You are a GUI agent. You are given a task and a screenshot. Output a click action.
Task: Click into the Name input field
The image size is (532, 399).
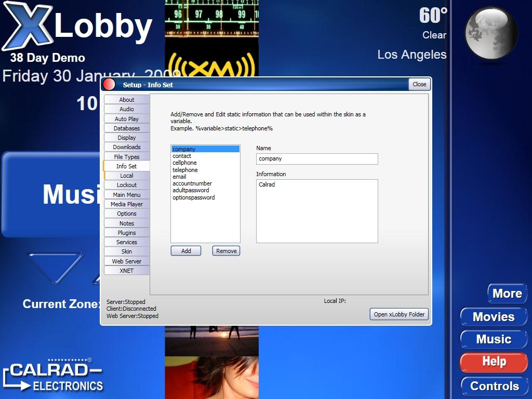coord(317,159)
